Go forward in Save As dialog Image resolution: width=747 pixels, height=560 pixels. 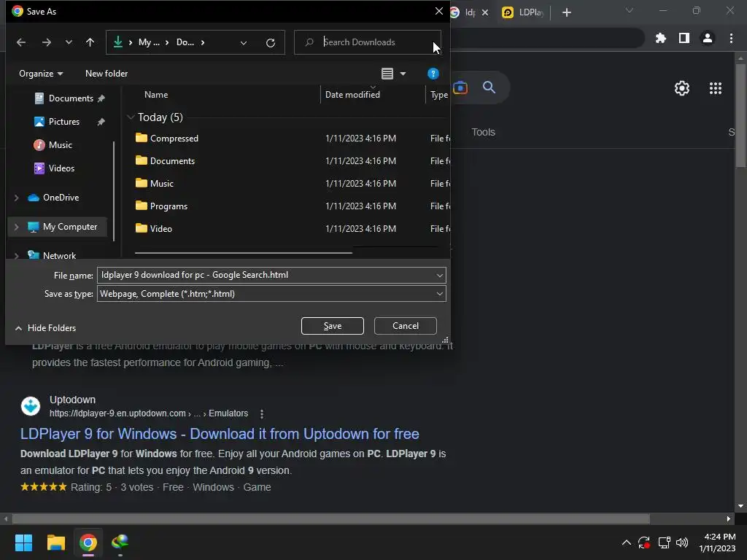click(46, 42)
